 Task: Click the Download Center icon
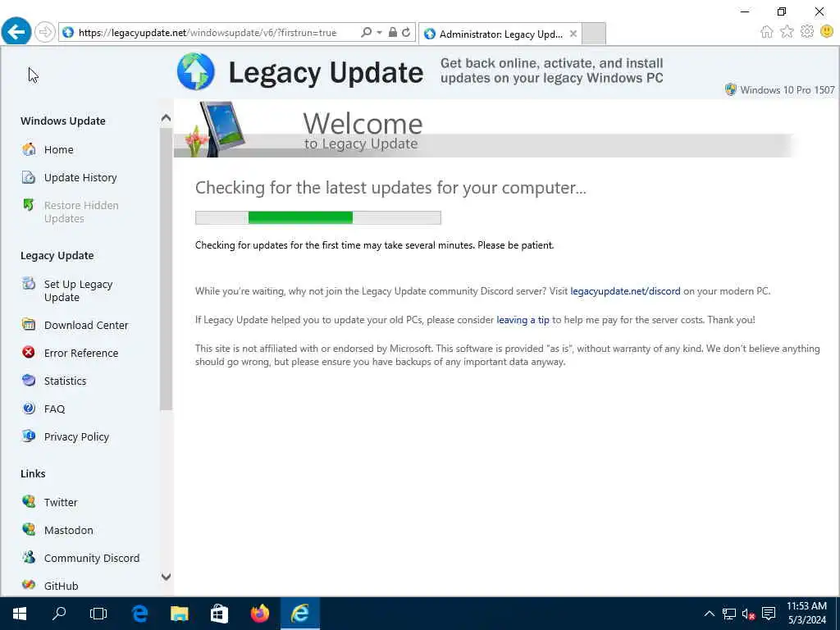pos(29,325)
